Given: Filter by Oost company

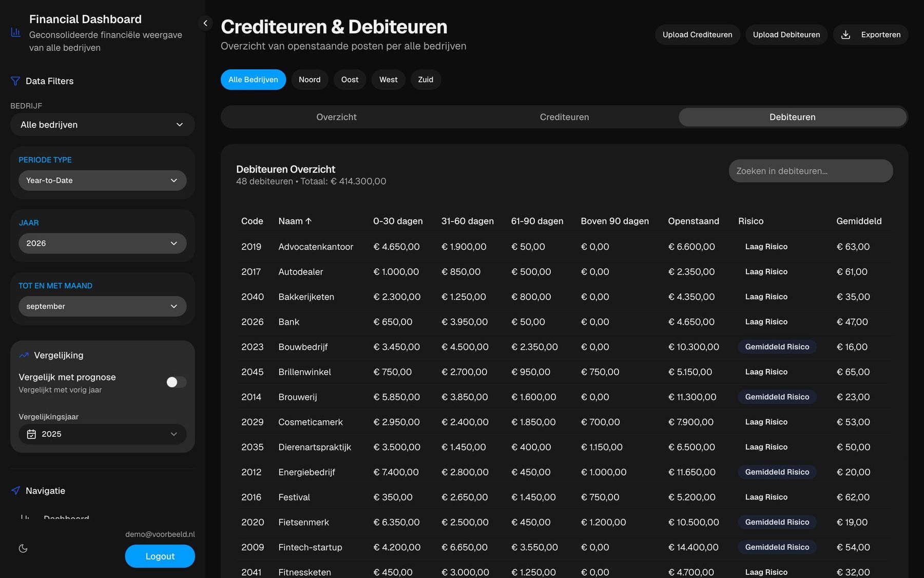Looking at the screenshot, I should (350, 80).
